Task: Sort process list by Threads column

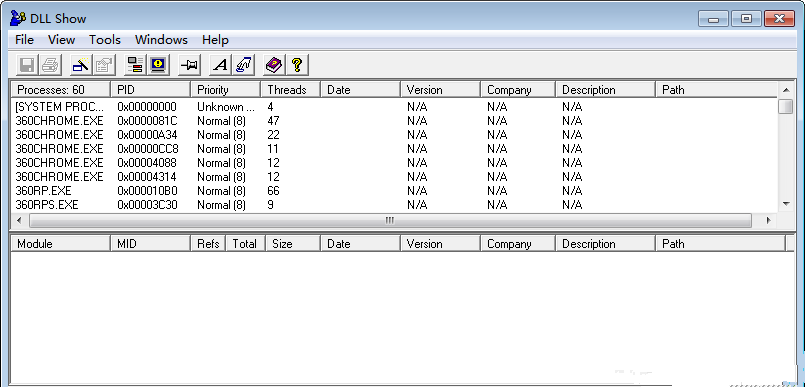Action: click(x=291, y=90)
